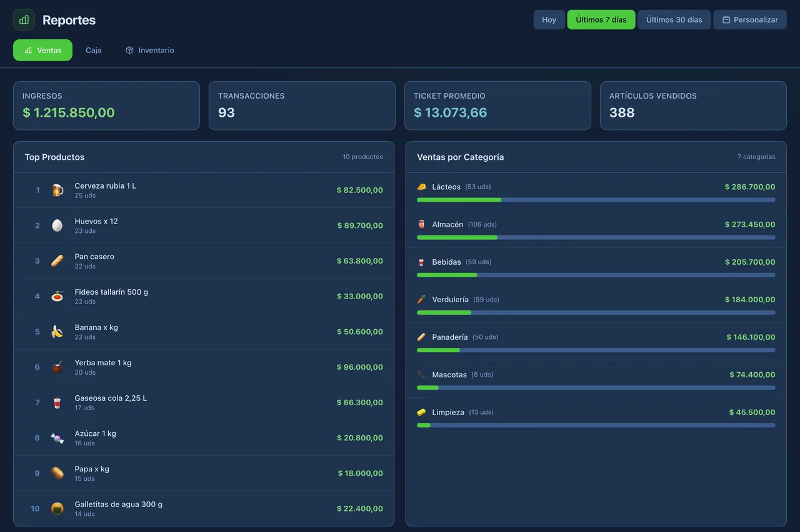
Task: Click the Transacciones card showing 93
Action: click(302, 106)
